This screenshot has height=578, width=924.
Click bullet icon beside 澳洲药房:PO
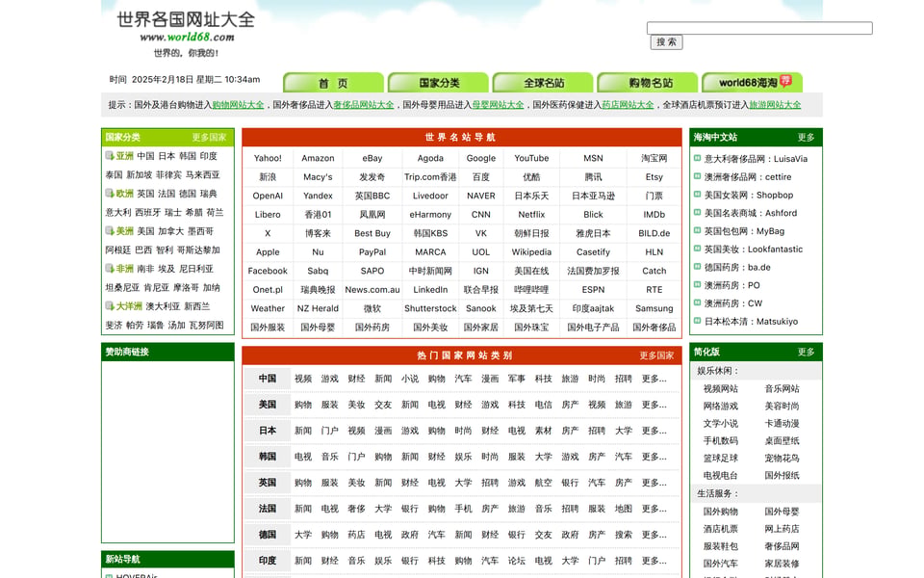697,285
